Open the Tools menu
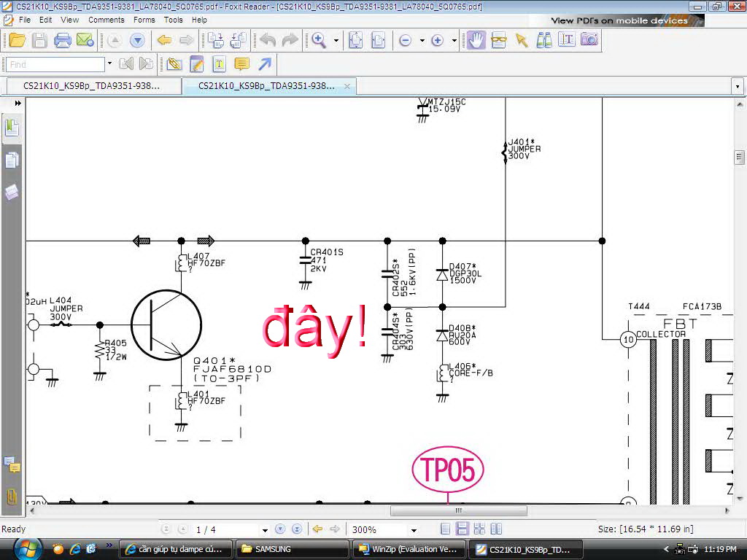This screenshot has width=747, height=560. pos(174,20)
